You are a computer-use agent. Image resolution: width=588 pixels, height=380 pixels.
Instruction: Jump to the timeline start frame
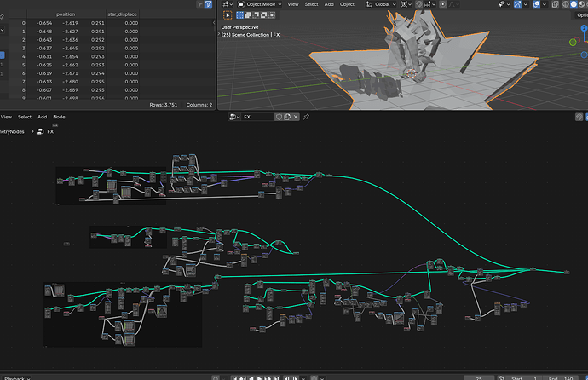click(x=234, y=378)
